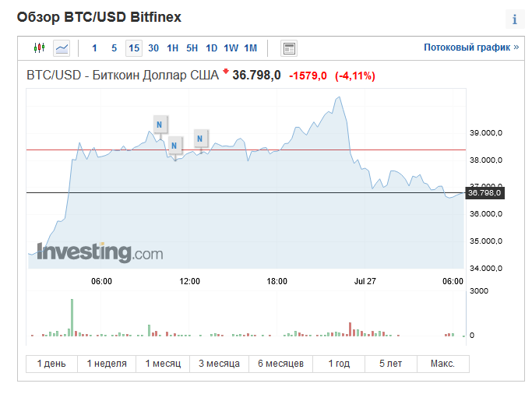Open the '1 день' range tab

point(51,364)
